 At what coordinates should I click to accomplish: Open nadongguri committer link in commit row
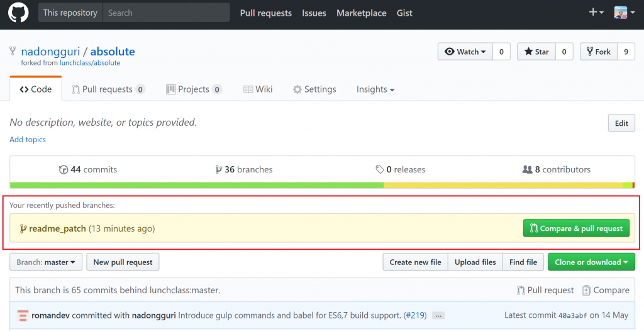click(154, 316)
